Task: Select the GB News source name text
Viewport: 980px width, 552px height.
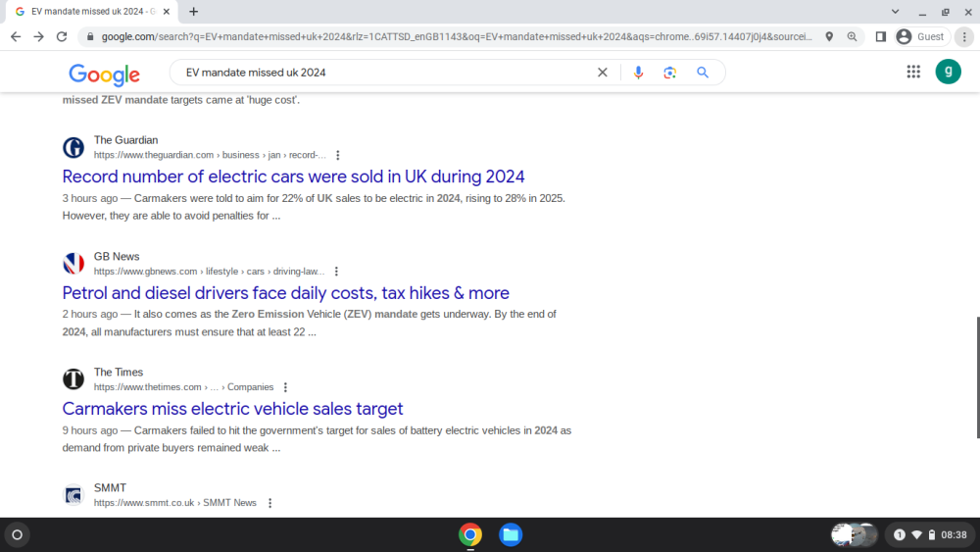Action: click(117, 256)
